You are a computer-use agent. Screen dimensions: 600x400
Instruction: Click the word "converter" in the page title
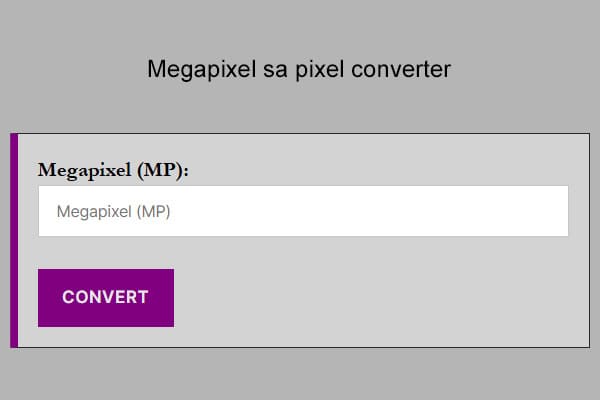tap(398, 69)
